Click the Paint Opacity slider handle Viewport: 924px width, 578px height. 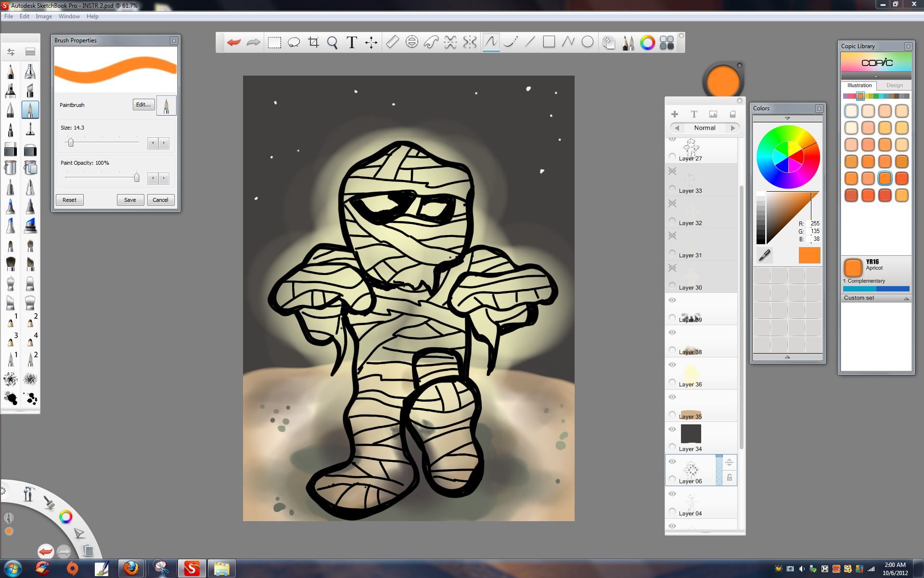[137, 178]
